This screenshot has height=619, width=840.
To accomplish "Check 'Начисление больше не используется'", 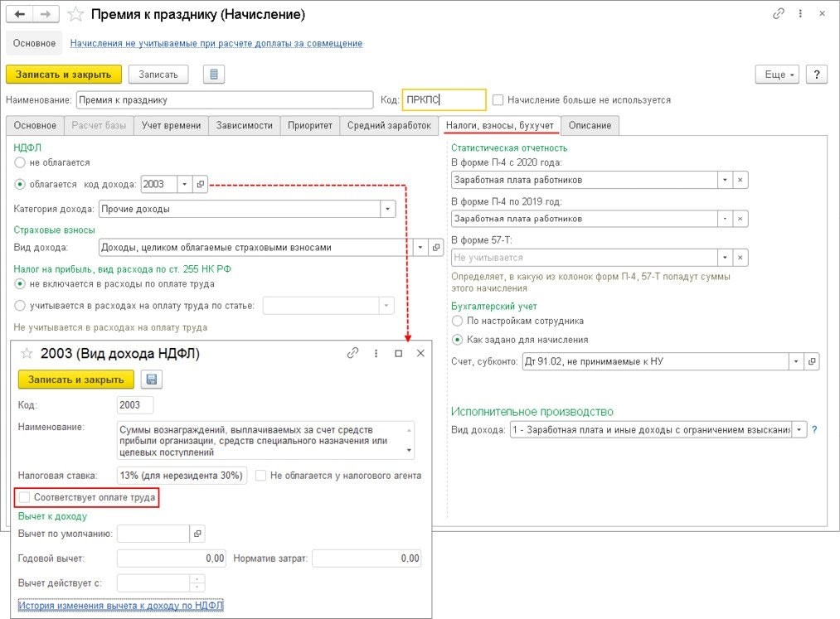I will coord(498,100).
